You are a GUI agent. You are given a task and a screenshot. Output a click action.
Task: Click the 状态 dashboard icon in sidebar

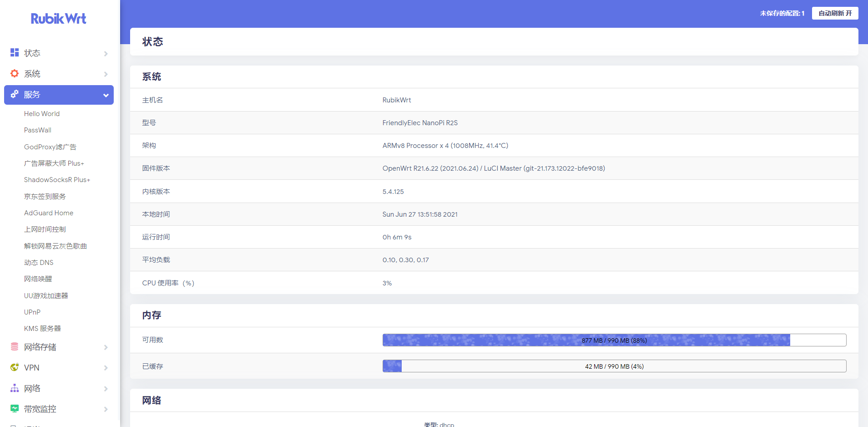pos(14,53)
